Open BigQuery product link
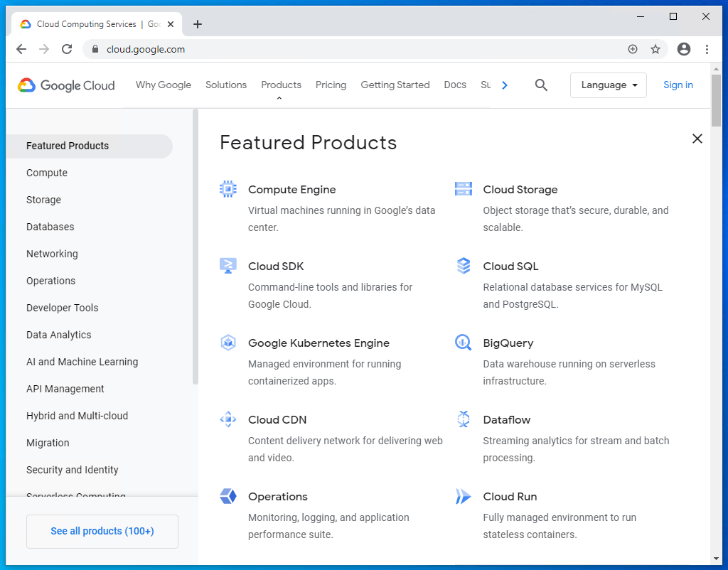Image resolution: width=728 pixels, height=570 pixels. pos(508,343)
